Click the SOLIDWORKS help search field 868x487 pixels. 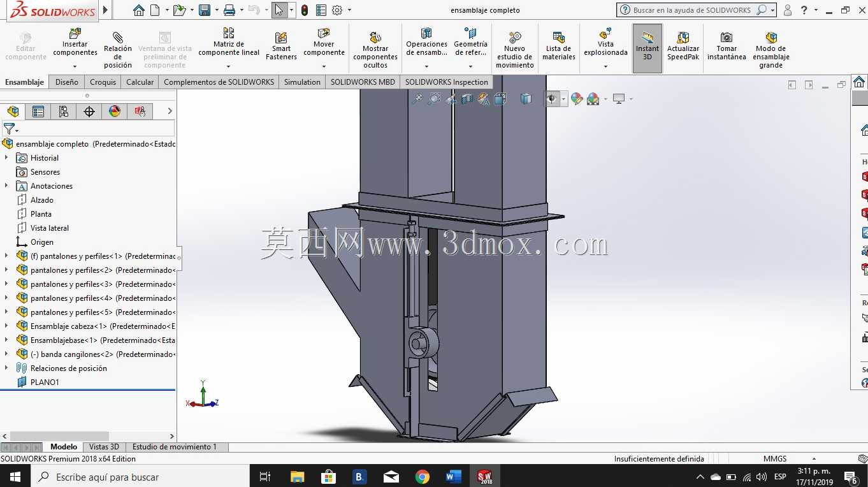pyautogui.click(x=693, y=10)
